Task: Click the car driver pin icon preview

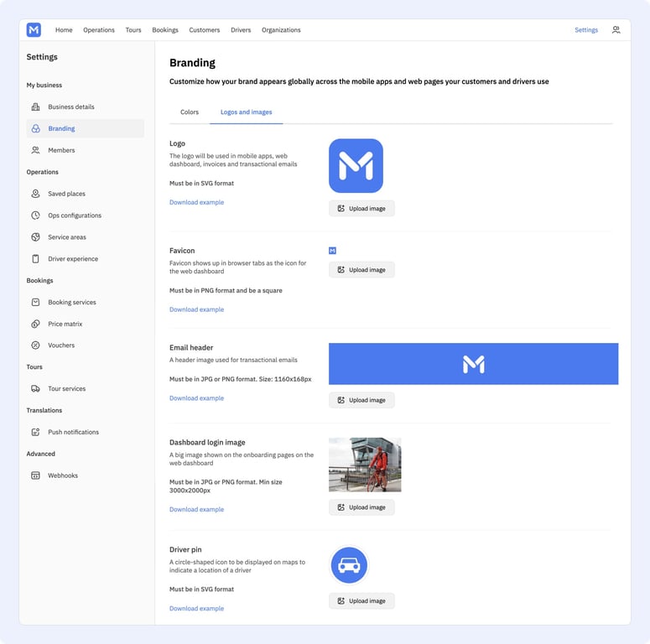Action: [349, 565]
